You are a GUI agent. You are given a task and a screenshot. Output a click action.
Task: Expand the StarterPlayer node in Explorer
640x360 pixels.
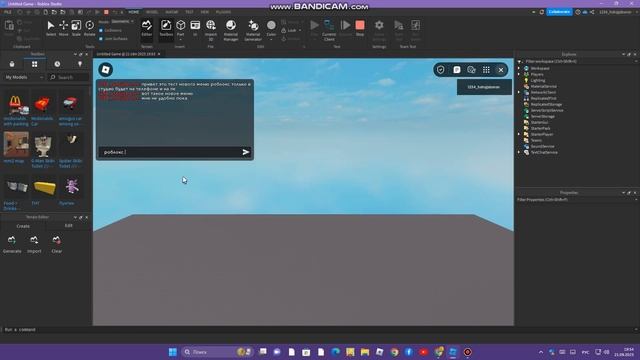point(519,134)
